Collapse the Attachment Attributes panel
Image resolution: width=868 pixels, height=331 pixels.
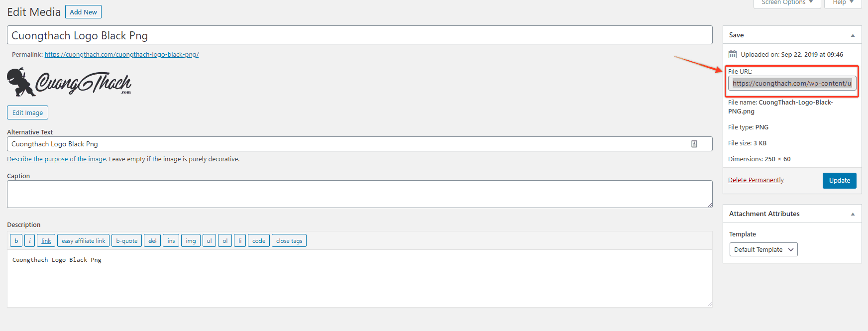(853, 214)
